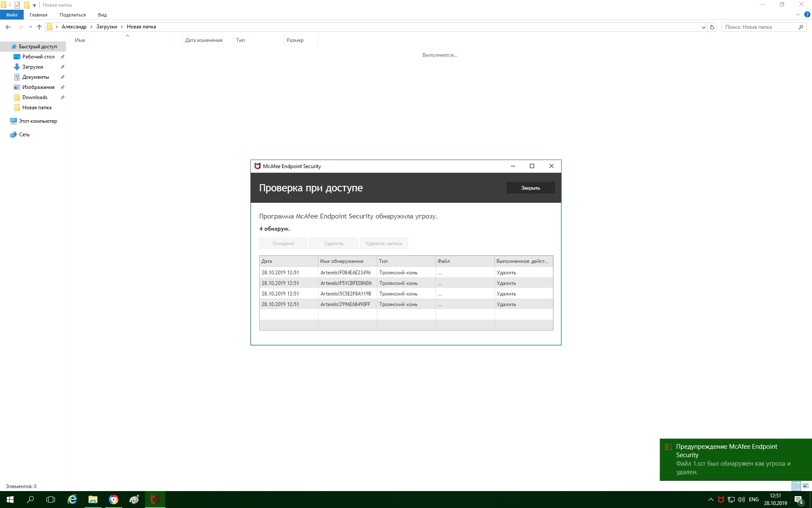Click the back navigation arrow in Explorer
This screenshot has height=508, width=812.
pyautogui.click(x=8, y=27)
